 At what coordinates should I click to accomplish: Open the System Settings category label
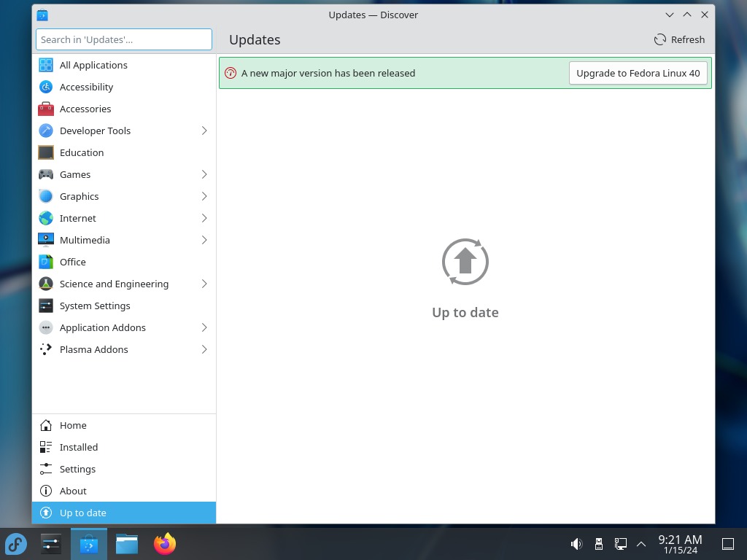[x=95, y=306]
